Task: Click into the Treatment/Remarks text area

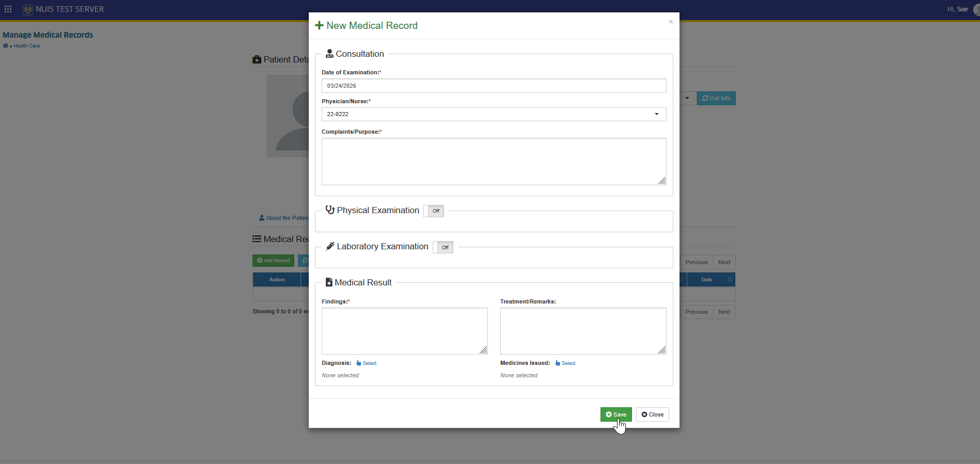Action: point(583,331)
